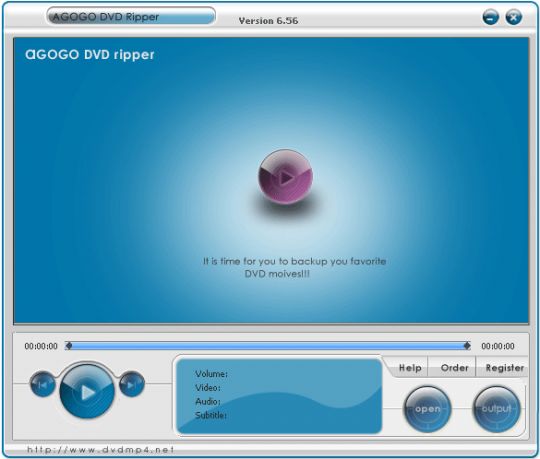Image resolution: width=540 pixels, height=459 pixels.
Task: Click the total time 00:00:00 right of the seek bar
Action: [x=498, y=346]
